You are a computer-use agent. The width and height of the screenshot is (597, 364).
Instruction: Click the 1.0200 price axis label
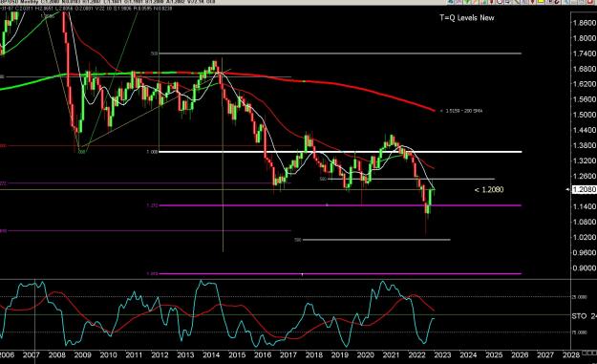tap(585, 237)
